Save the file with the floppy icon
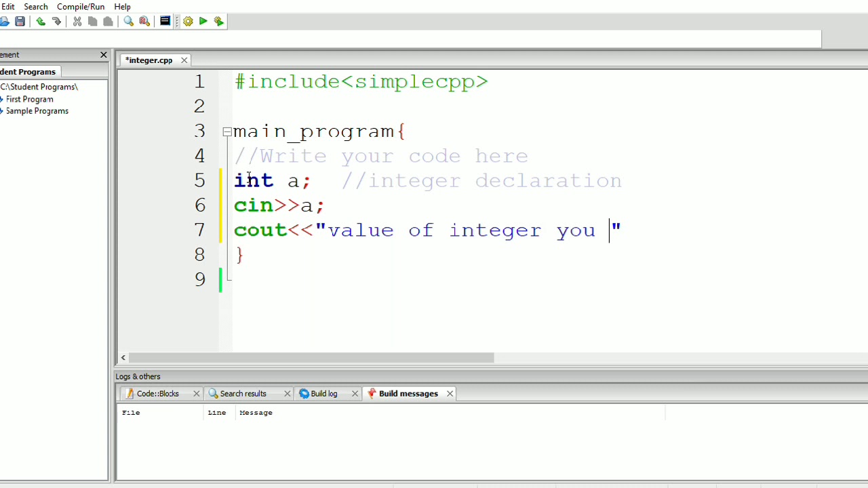This screenshot has width=868, height=488. (20, 22)
